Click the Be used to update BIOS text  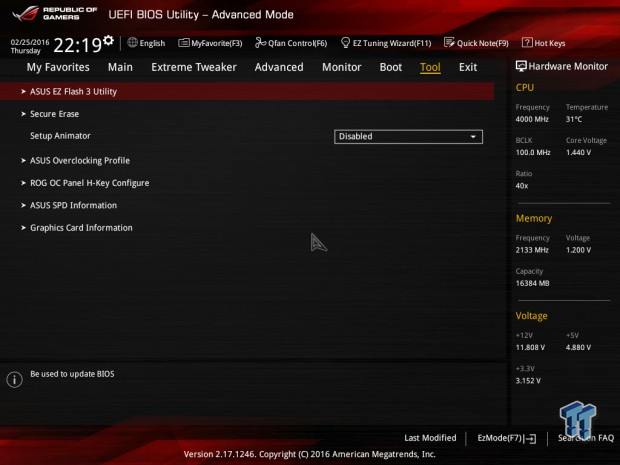[72, 374]
